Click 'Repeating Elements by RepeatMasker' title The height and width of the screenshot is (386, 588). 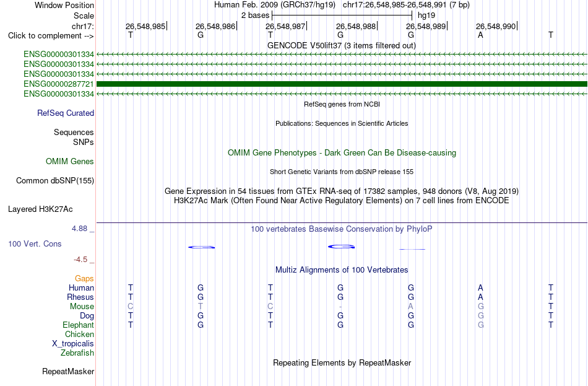tap(342, 363)
